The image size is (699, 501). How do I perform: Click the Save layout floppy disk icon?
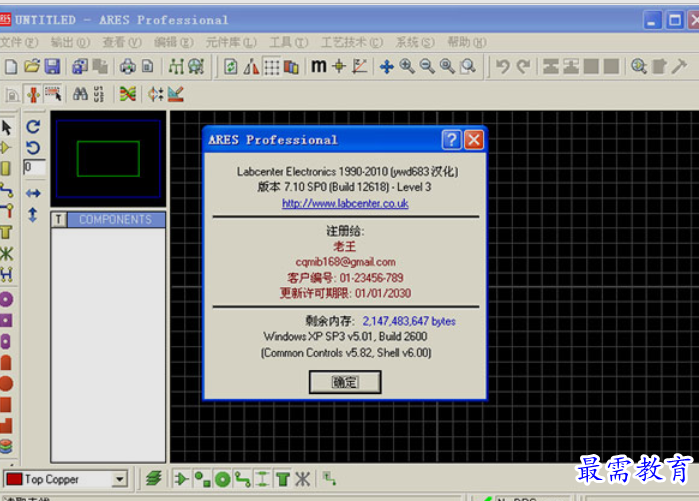click(52, 67)
